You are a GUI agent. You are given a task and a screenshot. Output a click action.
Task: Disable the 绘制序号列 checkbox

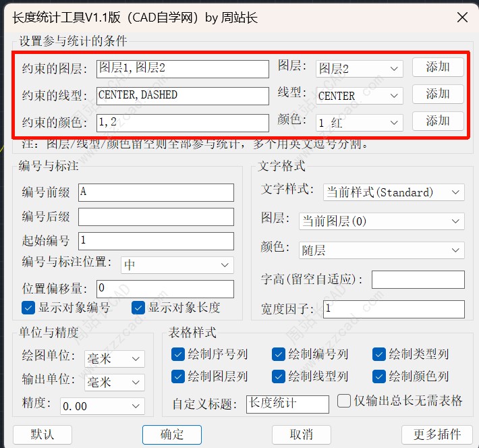[x=178, y=354]
